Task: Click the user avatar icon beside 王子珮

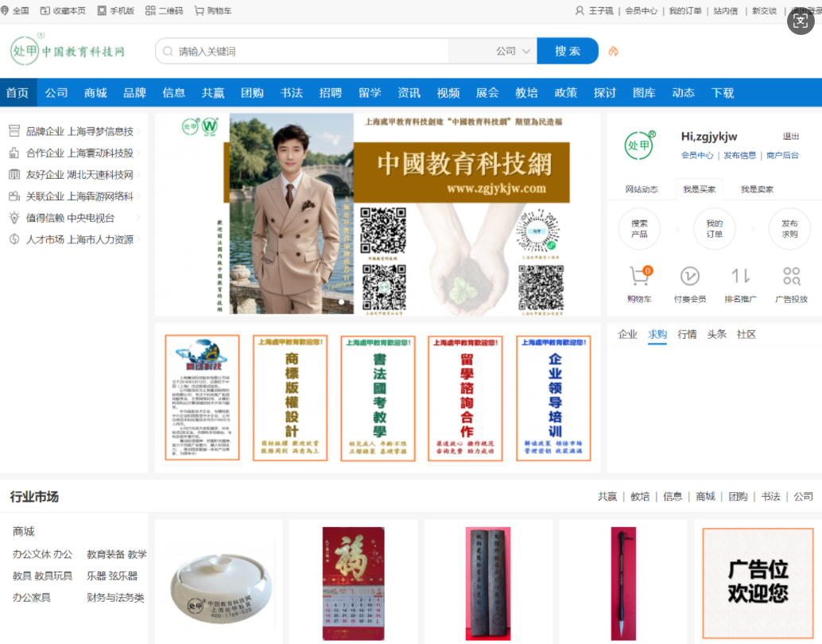Action: click(580, 10)
